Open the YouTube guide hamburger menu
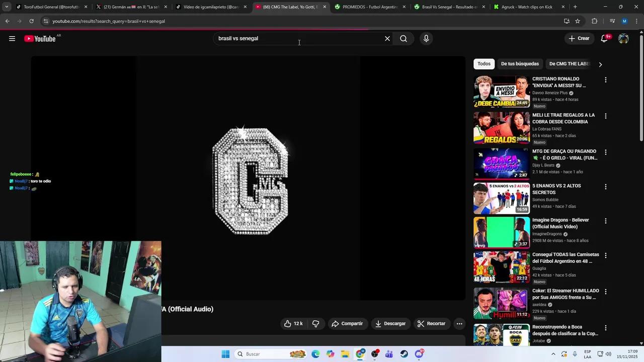This screenshot has height=362, width=644. point(12,39)
